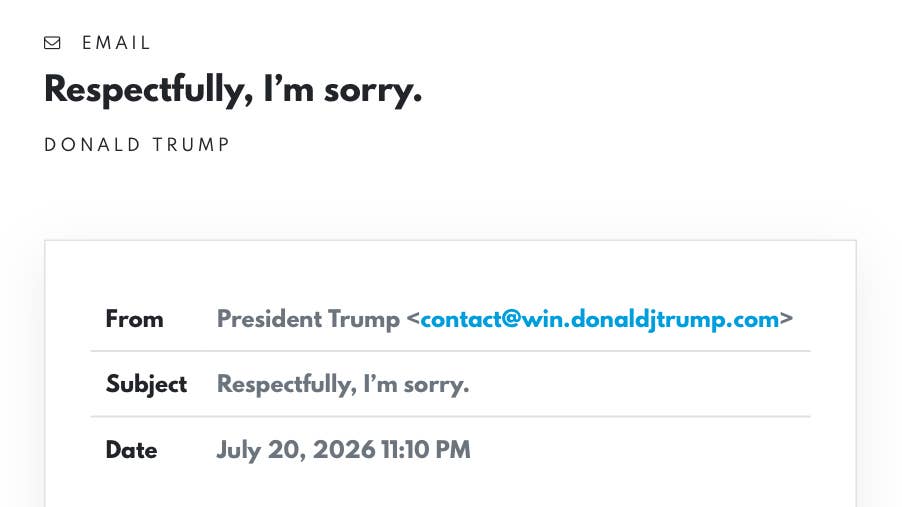The height and width of the screenshot is (507, 902).
Task: Click the time "11:10 PM" in the date row
Action: click(426, 449)
